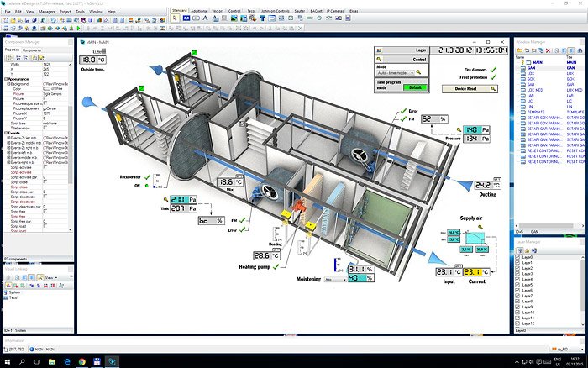The height and width of the screenshot is (368, 588).
Task: Click the supply air equitherm curve icon
Action: click(x=477, y=237)
